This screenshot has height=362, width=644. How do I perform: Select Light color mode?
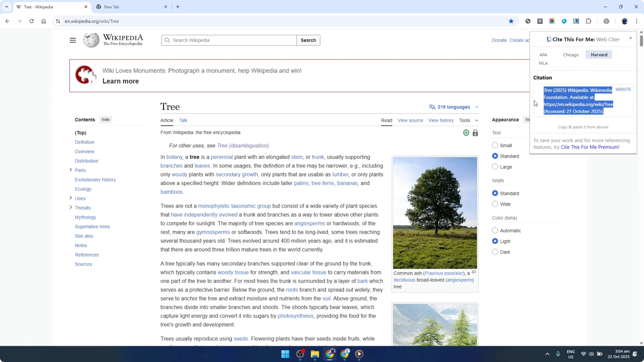coord(495,241)
